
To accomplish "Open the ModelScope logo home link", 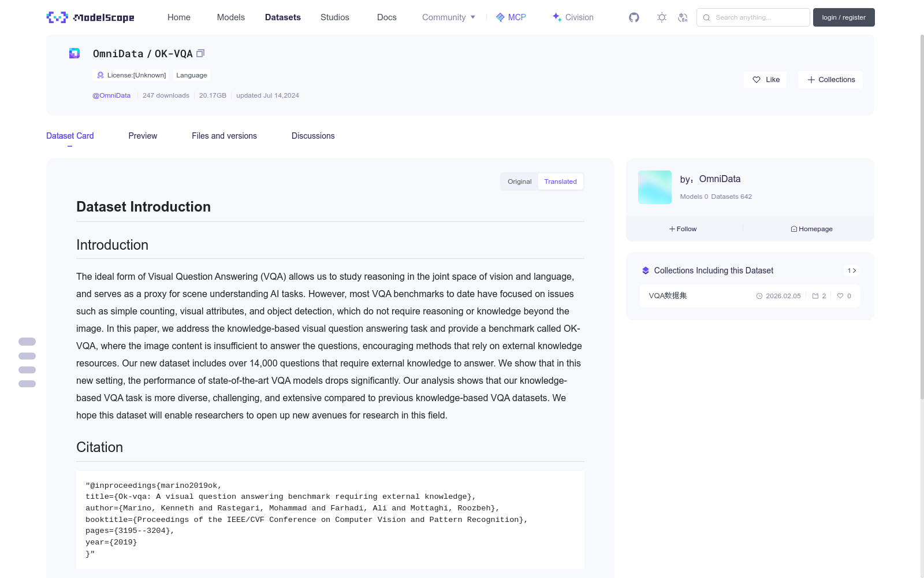I will 91,17.
